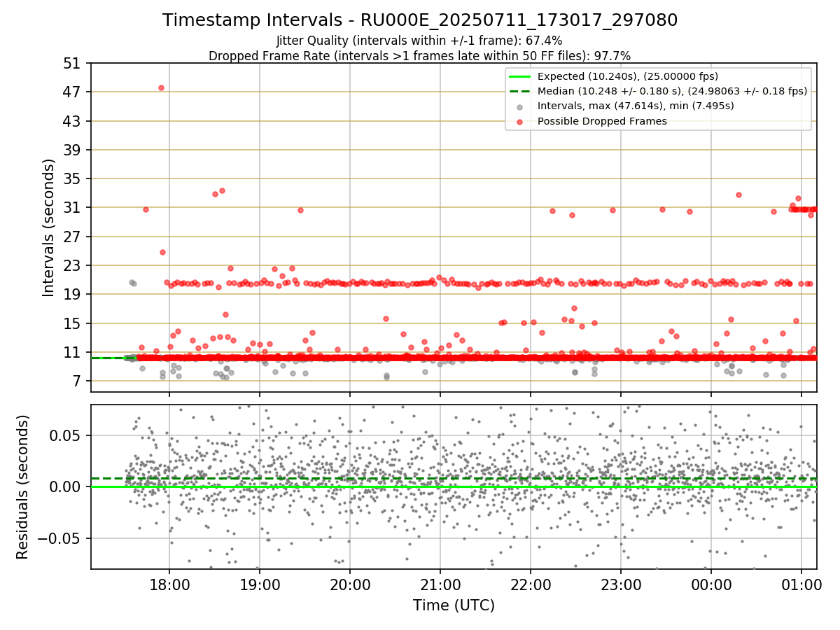Click legend entry 'Intervals, max (47.614s), min (7.495s)'

click(636, 106)
